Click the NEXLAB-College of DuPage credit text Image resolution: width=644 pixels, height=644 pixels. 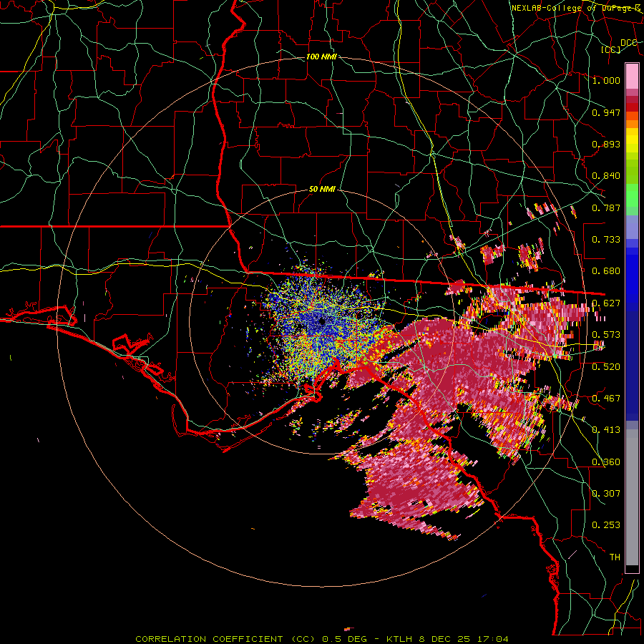click(576, 8)
